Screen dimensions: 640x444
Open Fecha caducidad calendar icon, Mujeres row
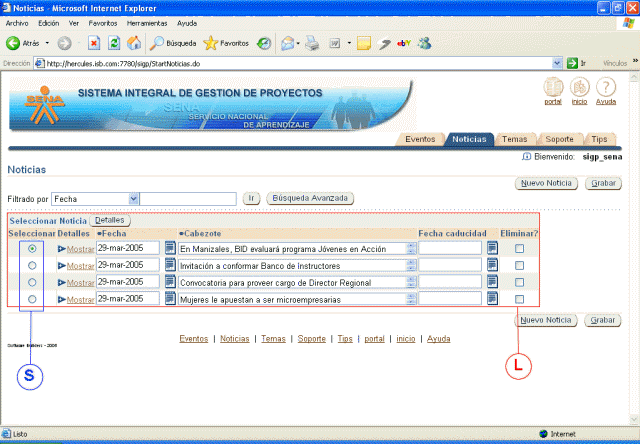[492, 298]
